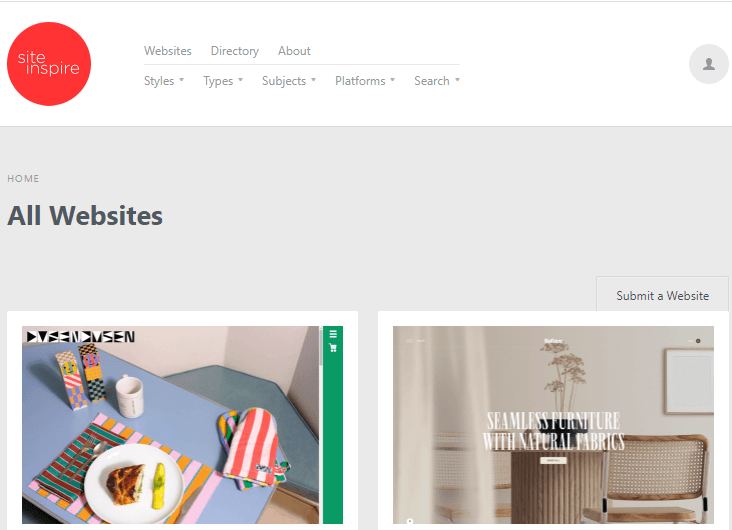The height and width of the screenshot is (530, 732).
Task: Go to the Websites menu item
Action: pyautogui.click(x=168, y=51)
